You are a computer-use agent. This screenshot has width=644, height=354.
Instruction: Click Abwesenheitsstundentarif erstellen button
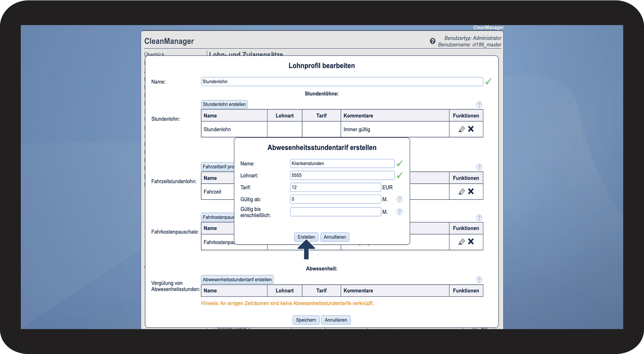(x=237, y=280)
